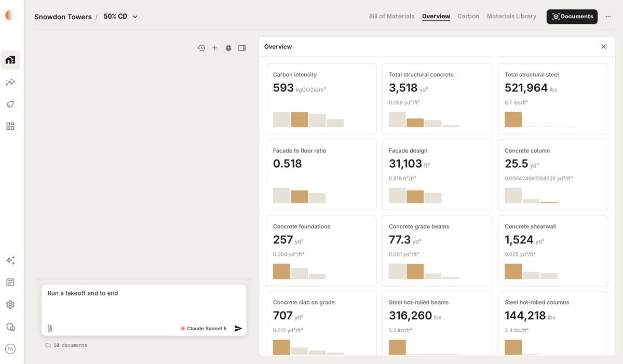Open the Total structural concrete card

pos(437,99)
